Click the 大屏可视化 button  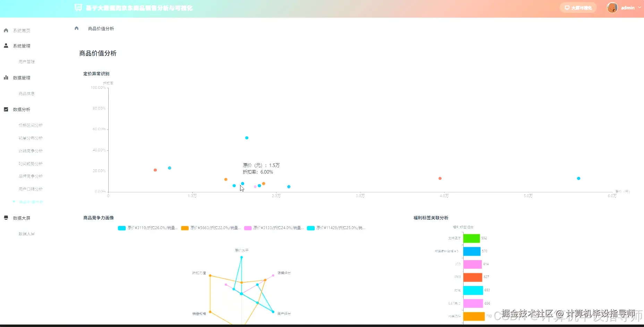pos(578,8)
